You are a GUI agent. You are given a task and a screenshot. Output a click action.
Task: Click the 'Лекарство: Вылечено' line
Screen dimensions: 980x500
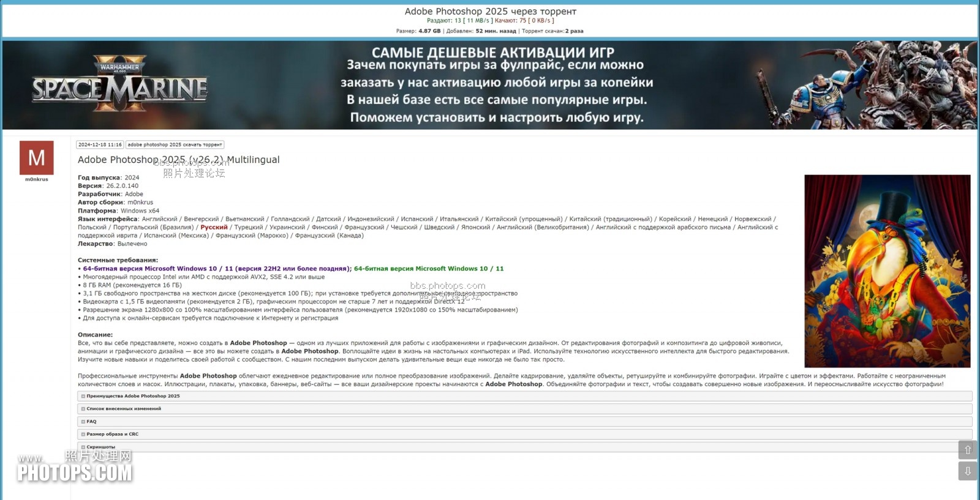112,244
